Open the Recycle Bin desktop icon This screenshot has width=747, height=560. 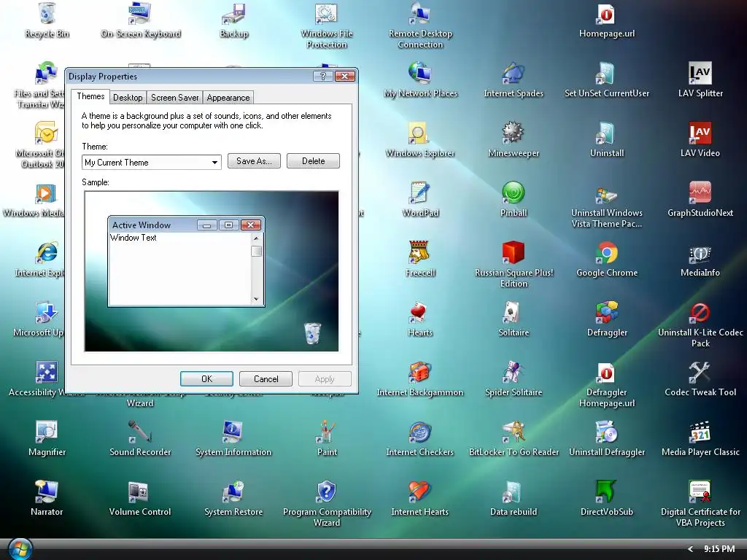point(47,15)
